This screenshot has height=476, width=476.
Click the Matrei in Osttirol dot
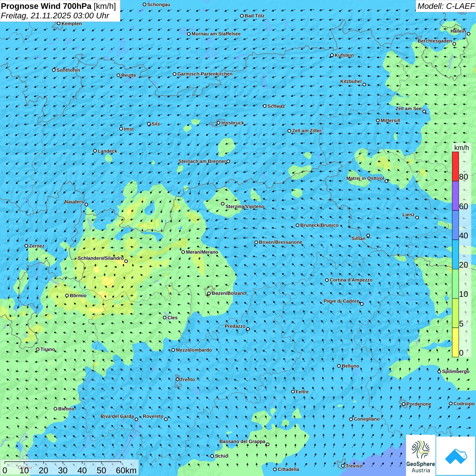[386, 181]
